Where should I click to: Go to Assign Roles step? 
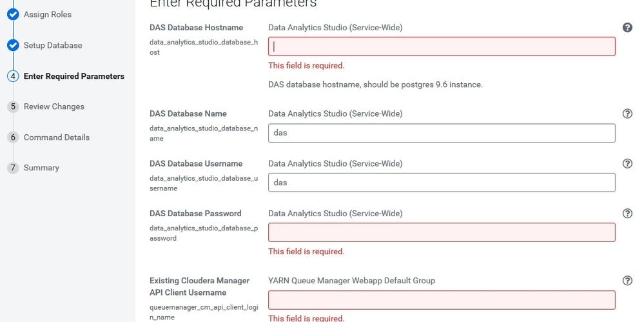point(48,14)
